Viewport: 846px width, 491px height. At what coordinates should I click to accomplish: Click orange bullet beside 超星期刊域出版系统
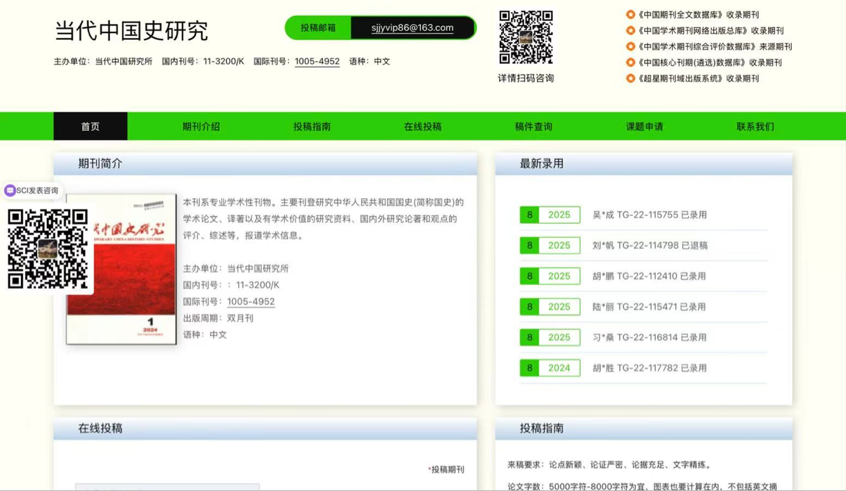click(x=630, y=78)
